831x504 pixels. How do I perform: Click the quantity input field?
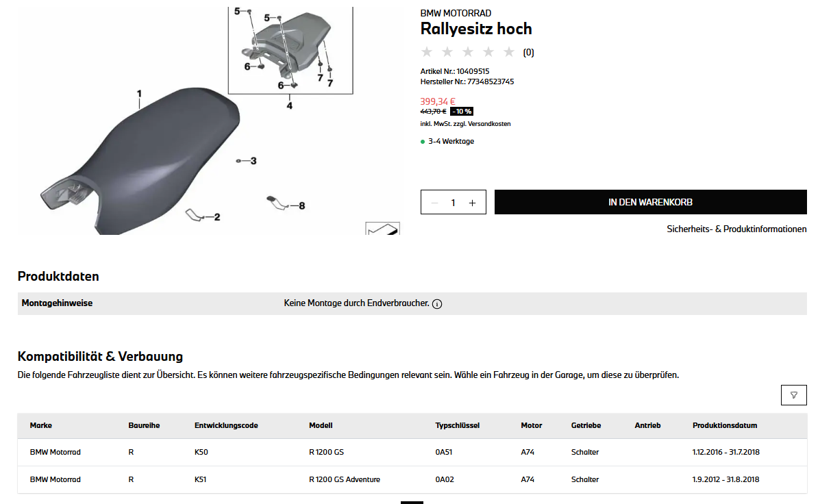453,203
